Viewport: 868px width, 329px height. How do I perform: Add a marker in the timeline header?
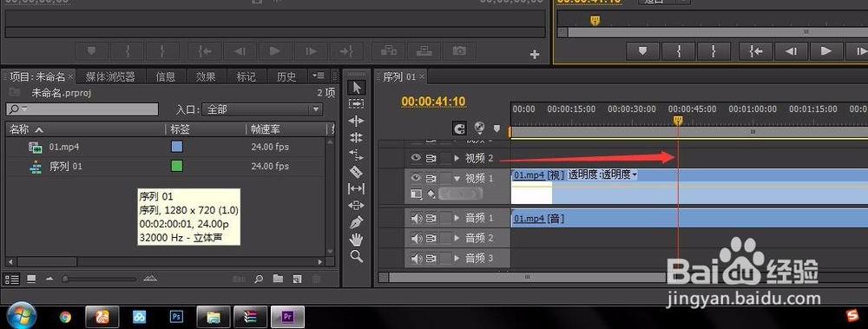[496, 129]
